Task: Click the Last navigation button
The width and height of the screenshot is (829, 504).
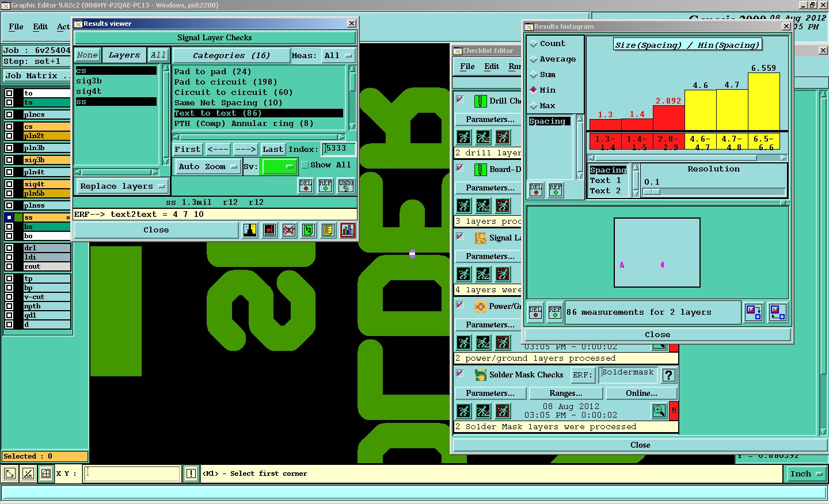Action: (273, 150)
